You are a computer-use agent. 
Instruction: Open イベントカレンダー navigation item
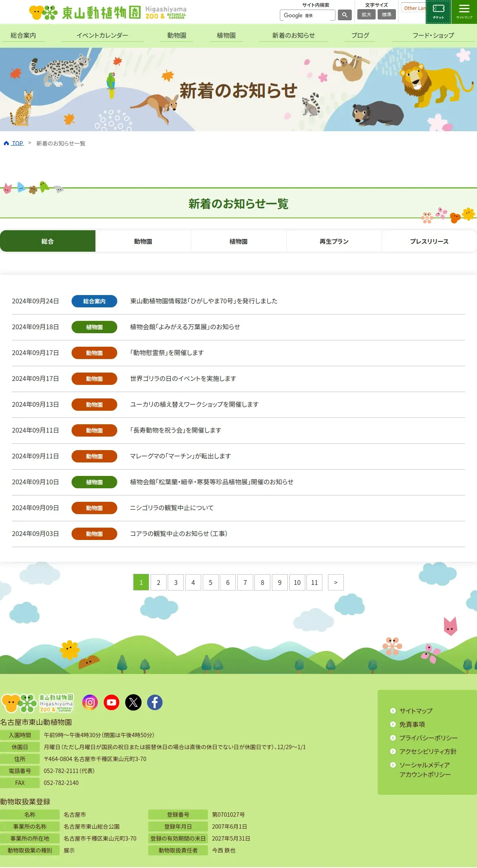[102, 35]
